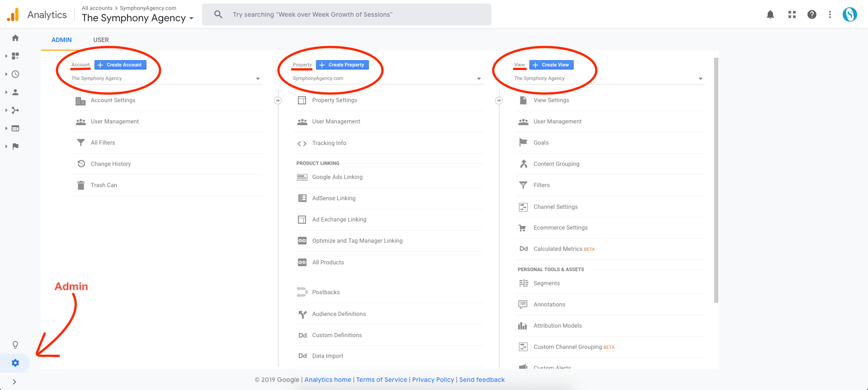Viewport: 868px width, 390px height.
Task: Open Customization dashboards icon in sidebar
Action: coord(15,56)
